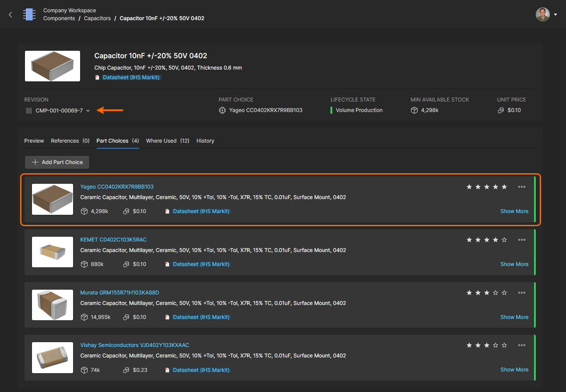Click the price coins icon in the Yageo row
Screen dimensions: 566x392
126,211
